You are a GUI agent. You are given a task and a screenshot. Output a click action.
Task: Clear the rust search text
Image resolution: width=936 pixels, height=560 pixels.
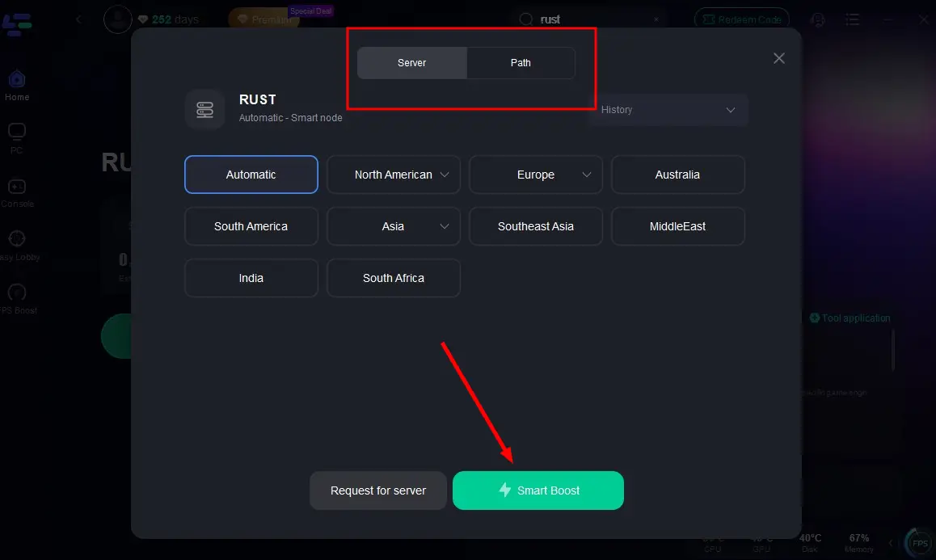click(x=656, y=19)
